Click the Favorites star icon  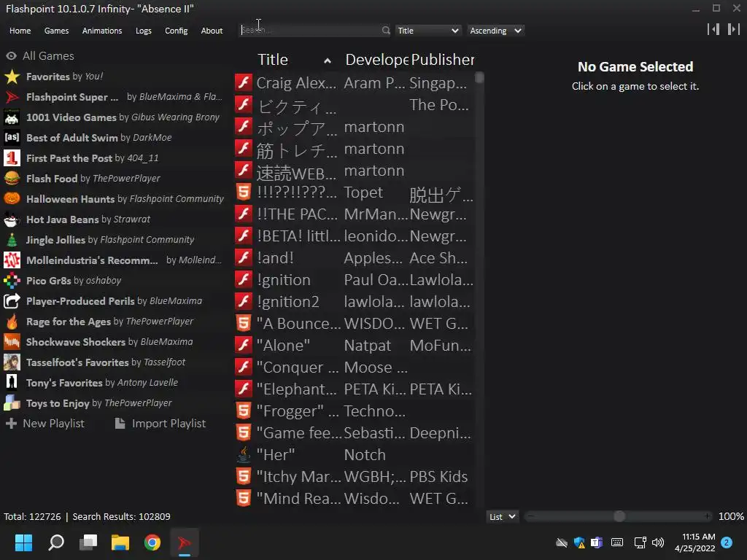[12, 77]
